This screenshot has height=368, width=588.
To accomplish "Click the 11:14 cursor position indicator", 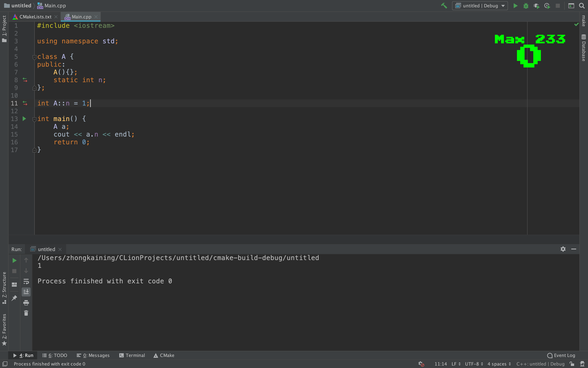I will pyautogui.click(x=441, y=364).
